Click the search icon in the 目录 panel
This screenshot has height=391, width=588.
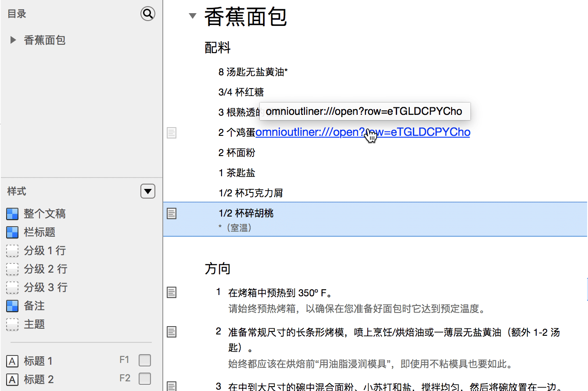(x=147, y=14)
